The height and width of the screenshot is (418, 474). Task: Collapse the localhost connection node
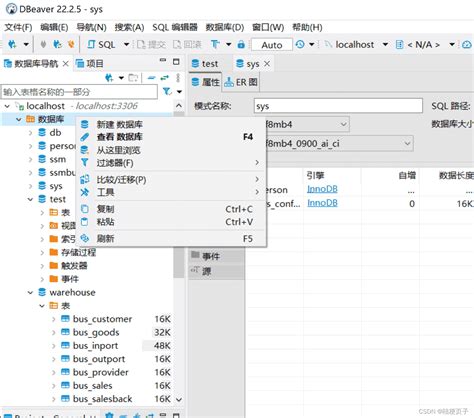pyautogui.click(x=7, y=106)
